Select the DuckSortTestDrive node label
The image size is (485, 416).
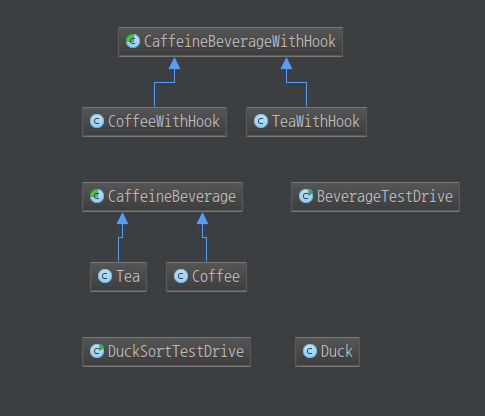coord(176,351)
